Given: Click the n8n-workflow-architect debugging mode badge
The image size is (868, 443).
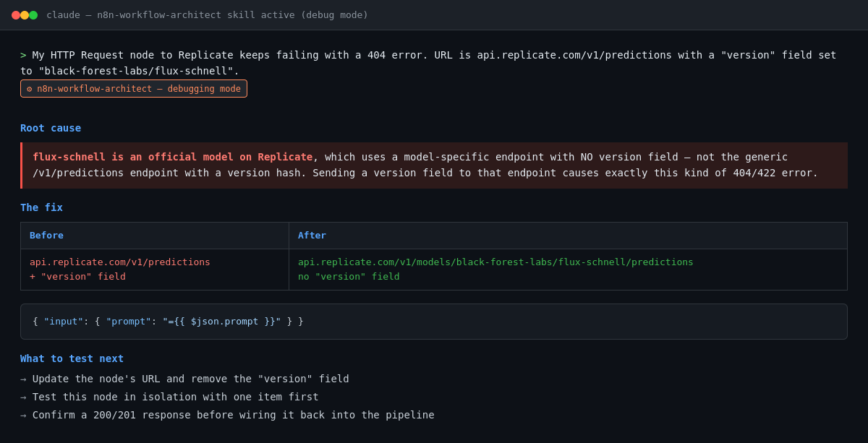Looking at the screenshot, I should [134, 89].
